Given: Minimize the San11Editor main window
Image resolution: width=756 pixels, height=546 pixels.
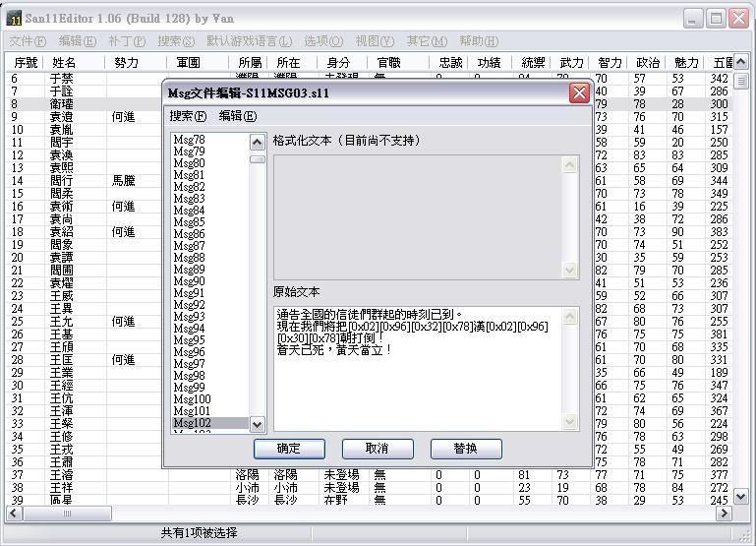Looking at the screenshot, I should 694,18.
